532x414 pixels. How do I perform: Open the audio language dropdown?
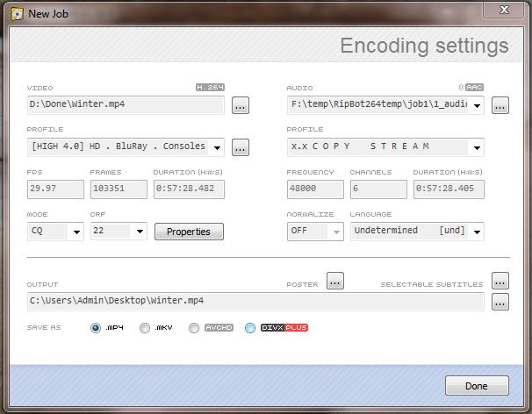point(476,232)
